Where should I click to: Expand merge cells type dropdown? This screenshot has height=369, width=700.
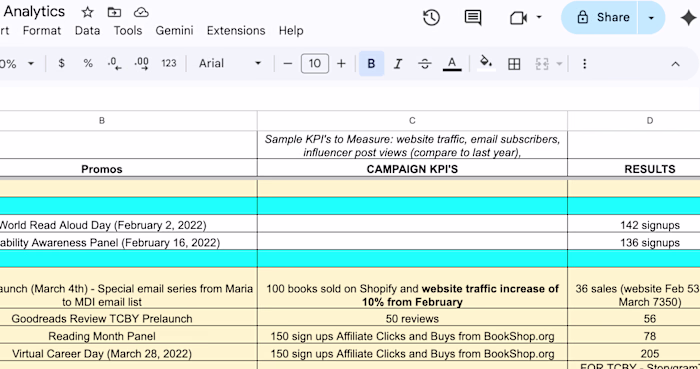(x=559, y=64)
